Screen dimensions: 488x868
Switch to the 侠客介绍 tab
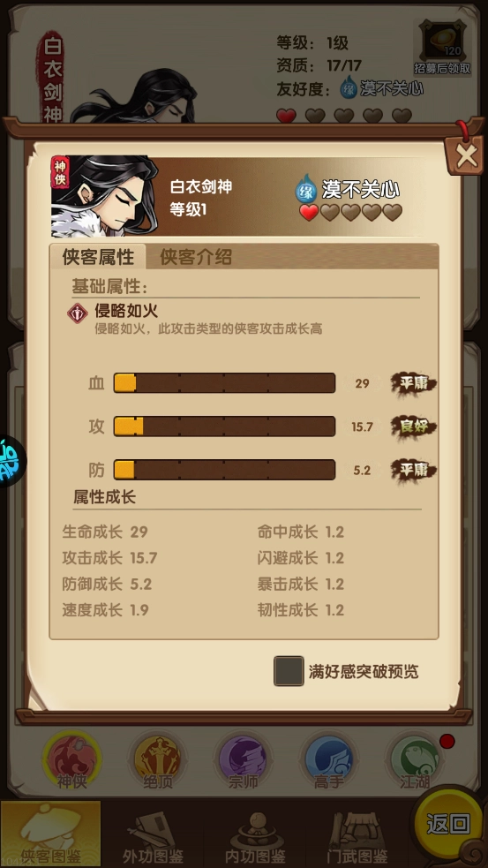point(196,257)
